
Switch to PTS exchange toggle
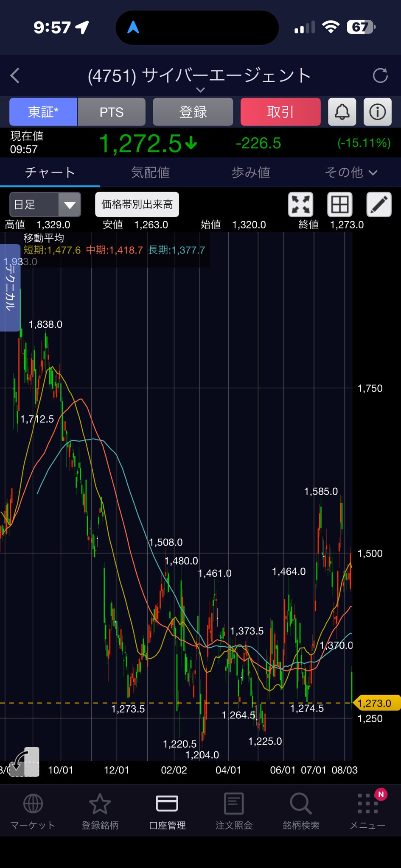point(112,112)
